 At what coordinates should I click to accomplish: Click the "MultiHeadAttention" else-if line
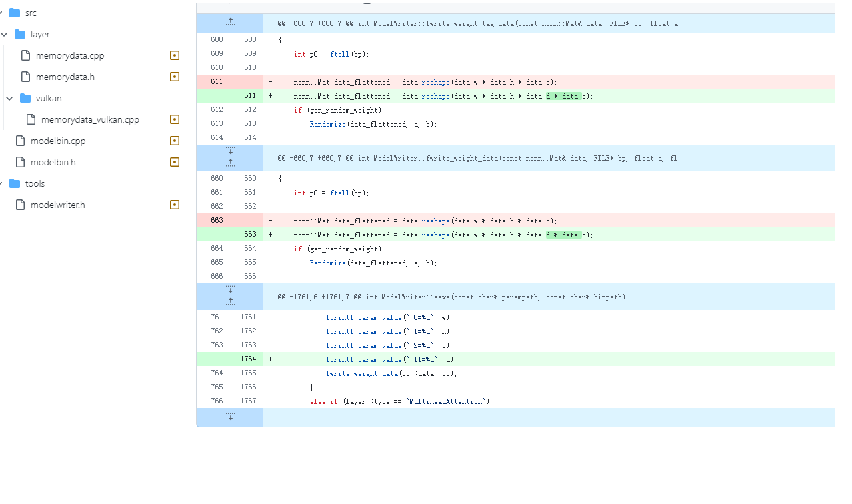(400, 401)
